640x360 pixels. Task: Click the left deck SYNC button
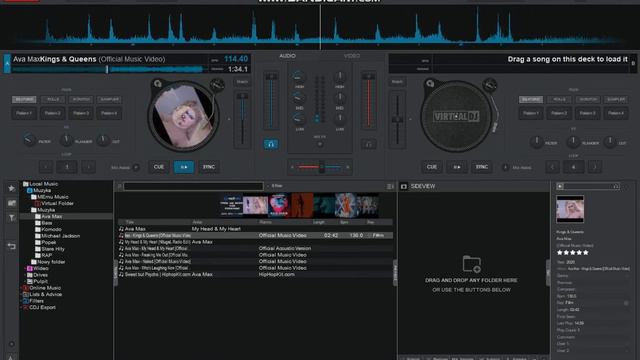(x=209, y=167)
